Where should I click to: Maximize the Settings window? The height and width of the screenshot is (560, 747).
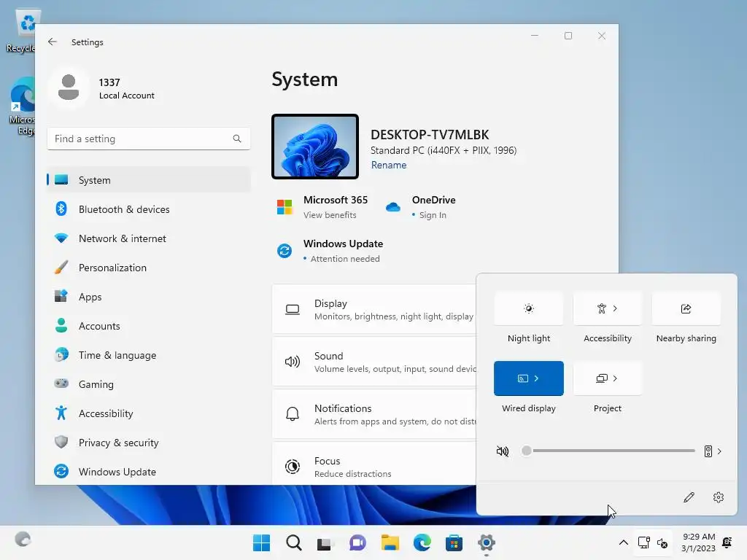568,36
